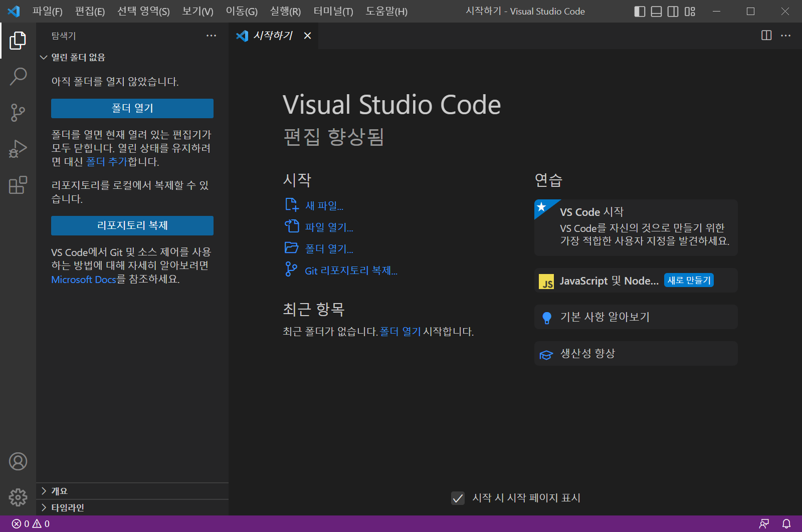Open the customize layout icon
The width and height of the screenshot is (802, 532).
(x=690, y=12)
